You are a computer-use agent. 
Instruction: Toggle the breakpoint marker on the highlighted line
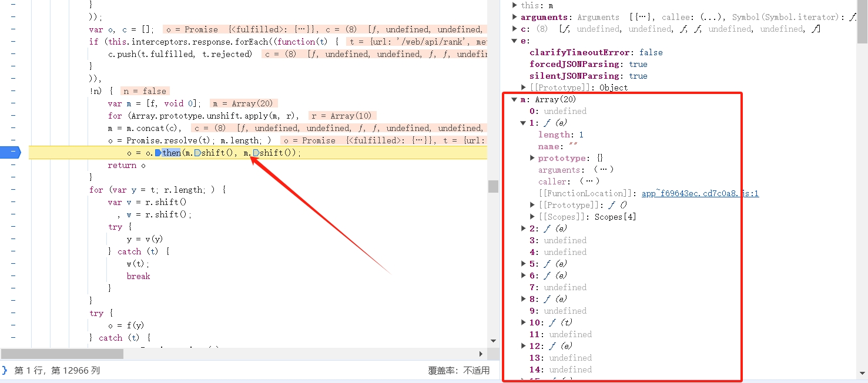10,153
